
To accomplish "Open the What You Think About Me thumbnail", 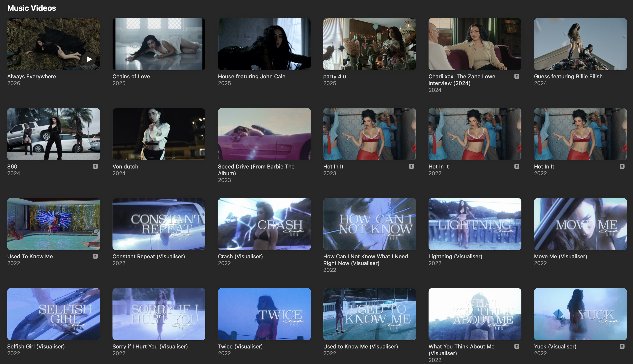I will tap(475, 314).
